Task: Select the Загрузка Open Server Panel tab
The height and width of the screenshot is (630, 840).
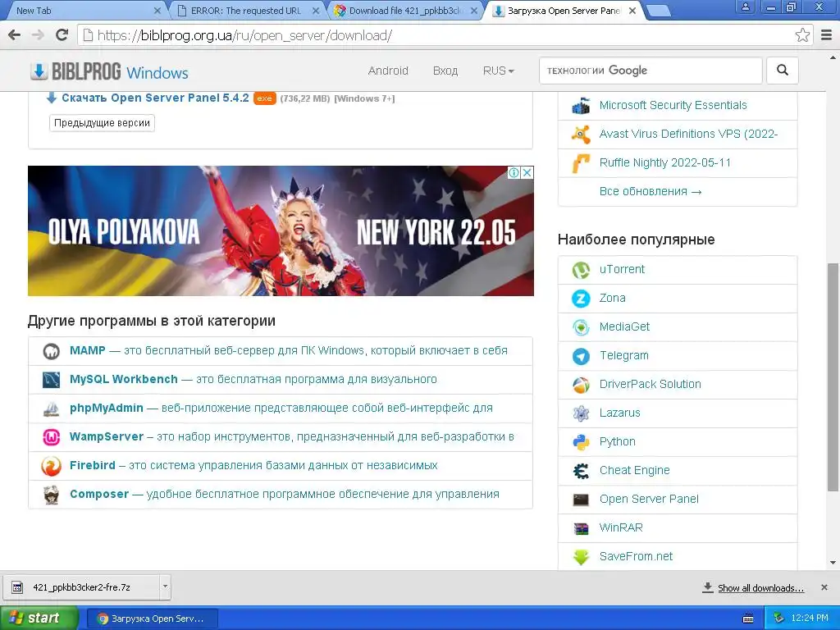Action: pos(564,11)
